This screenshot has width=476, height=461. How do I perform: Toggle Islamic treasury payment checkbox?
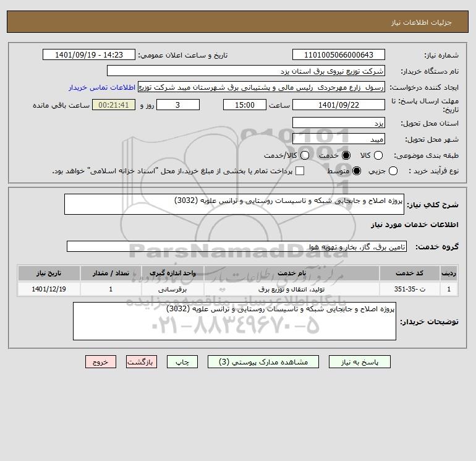(300, 171)
